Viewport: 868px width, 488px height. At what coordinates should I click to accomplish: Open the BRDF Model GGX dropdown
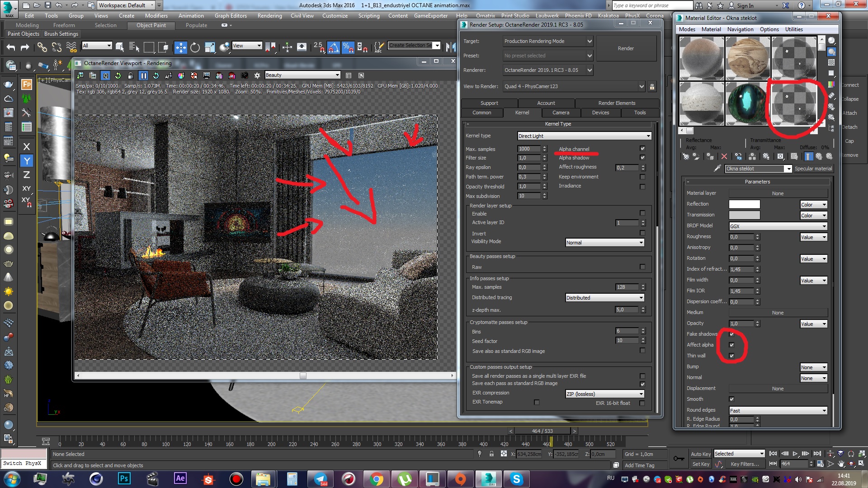click(x=778, y=226)
